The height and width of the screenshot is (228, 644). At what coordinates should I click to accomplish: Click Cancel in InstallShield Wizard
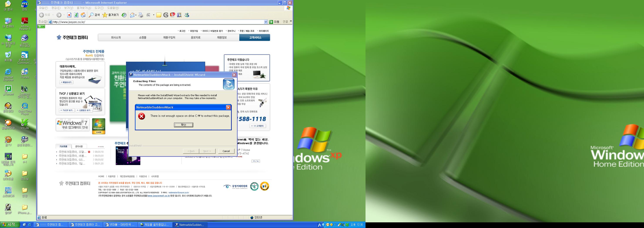coord(226,151)
